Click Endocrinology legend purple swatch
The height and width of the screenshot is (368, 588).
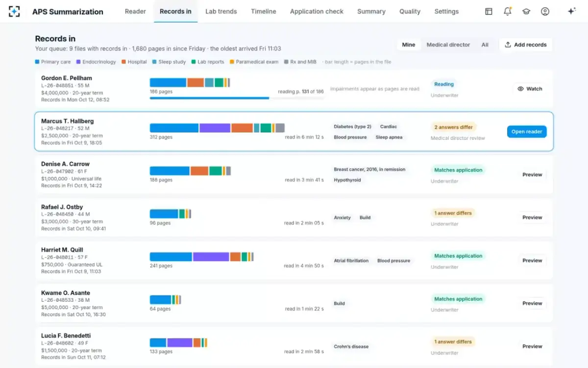pyautogui.click(x=78, y=62)
